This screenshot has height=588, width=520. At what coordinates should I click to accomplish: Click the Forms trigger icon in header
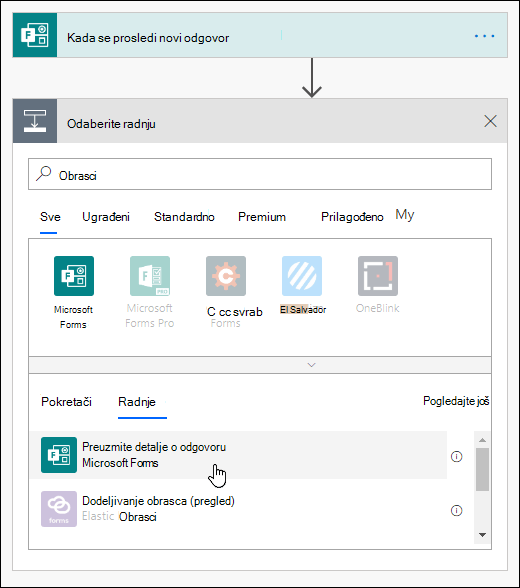pyautogui.click(x=35, y=35)
